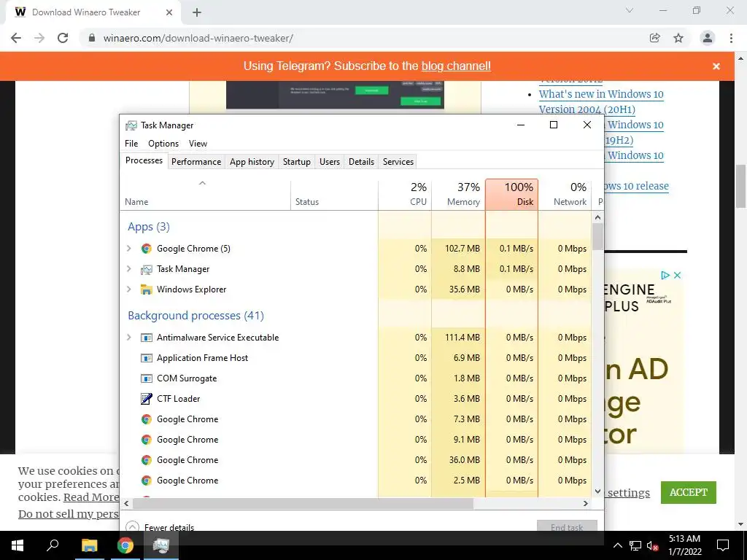Click the Google Chrome (5) app icon
The image size is (747, 560).
pos(146,249)
